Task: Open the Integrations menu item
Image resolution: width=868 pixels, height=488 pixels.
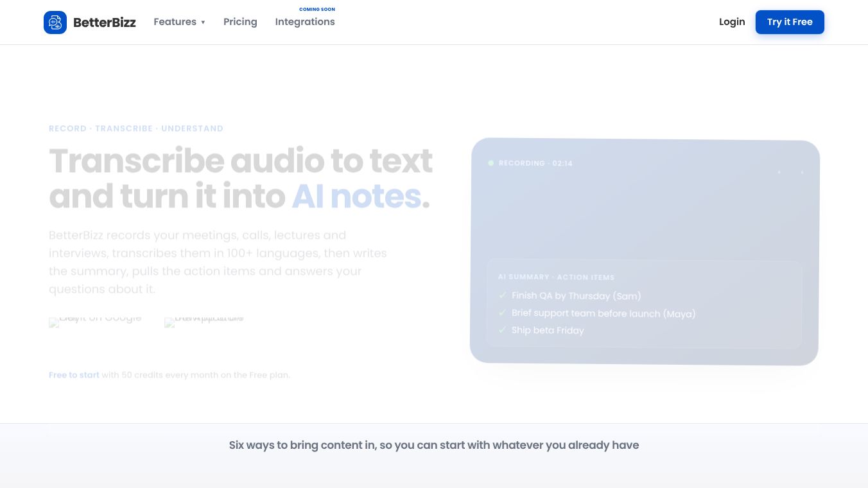Action: (x=305, y=22)
